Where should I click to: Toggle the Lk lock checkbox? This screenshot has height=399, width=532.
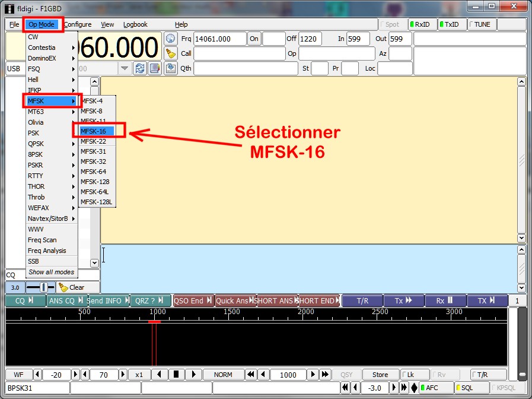pyautogui.click(x=415, y=375)
